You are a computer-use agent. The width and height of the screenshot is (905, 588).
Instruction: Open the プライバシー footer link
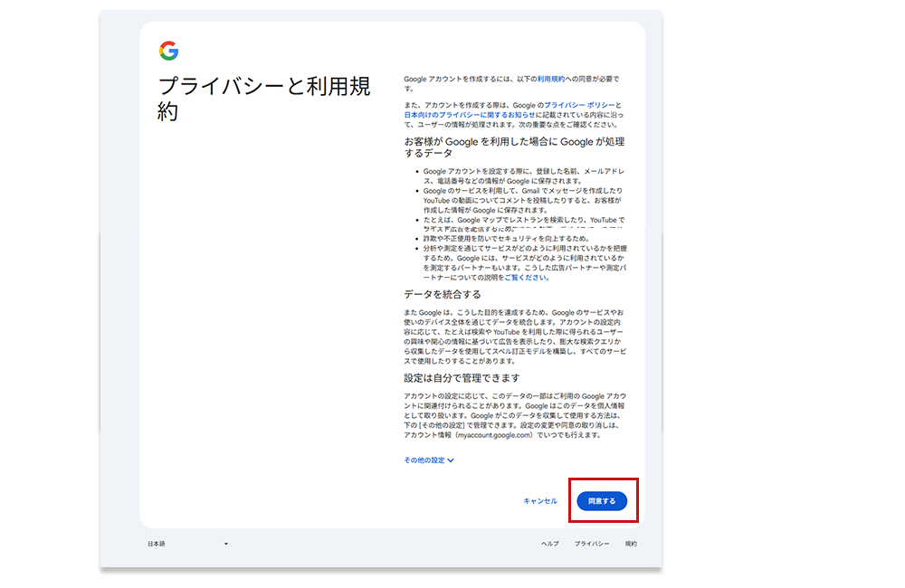point(592,544)
